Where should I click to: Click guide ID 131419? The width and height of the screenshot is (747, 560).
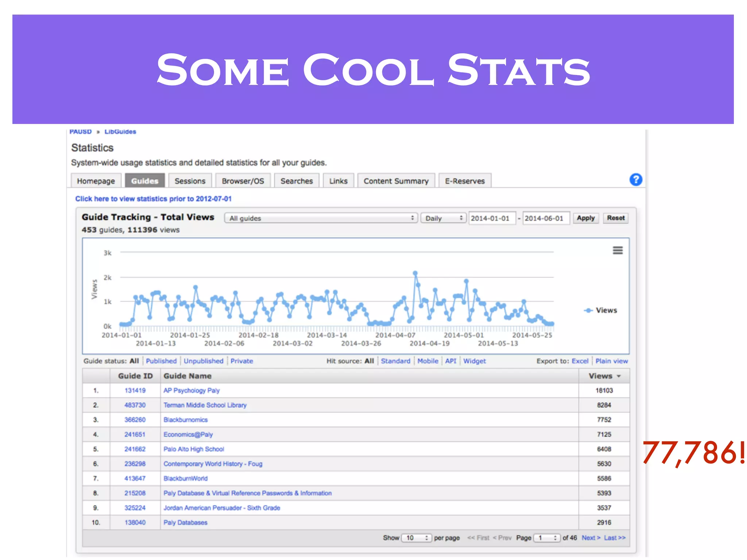[x=135, y=390]
